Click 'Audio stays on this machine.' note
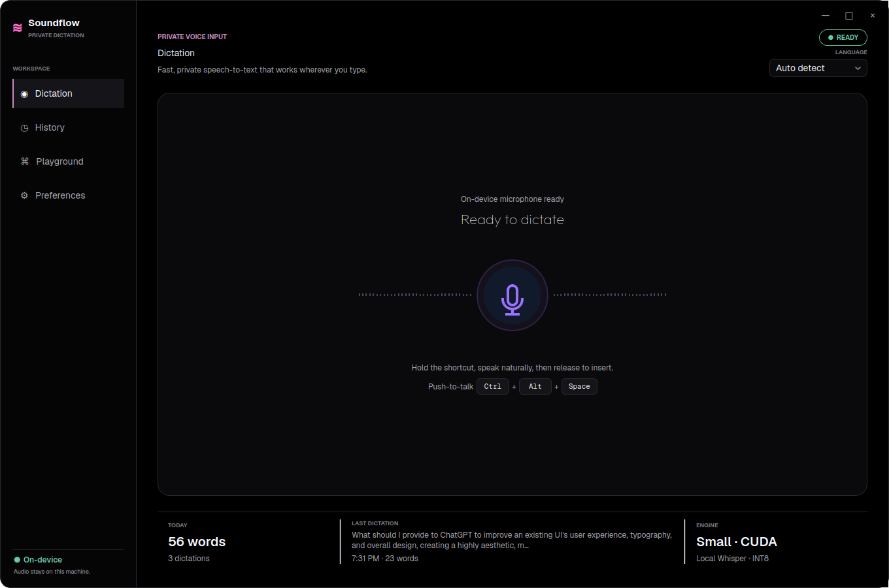889x588 pixels. pyautogui.click(x=52, y=572)
